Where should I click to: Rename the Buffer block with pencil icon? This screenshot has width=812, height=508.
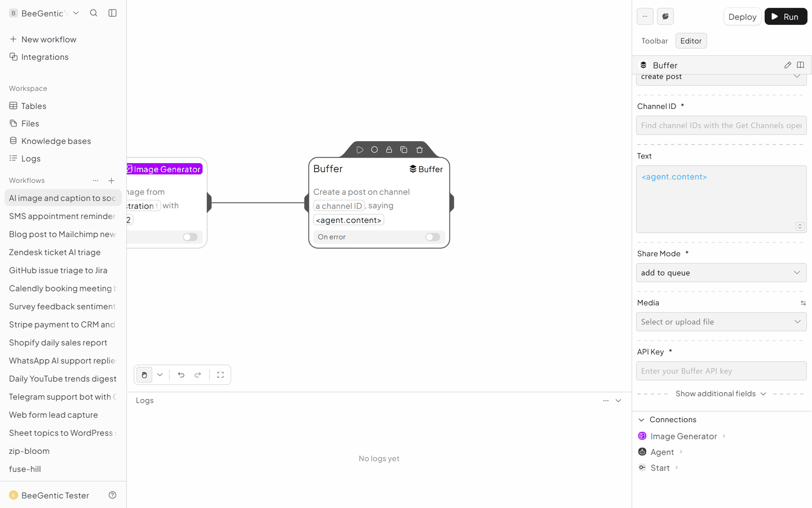788,65
